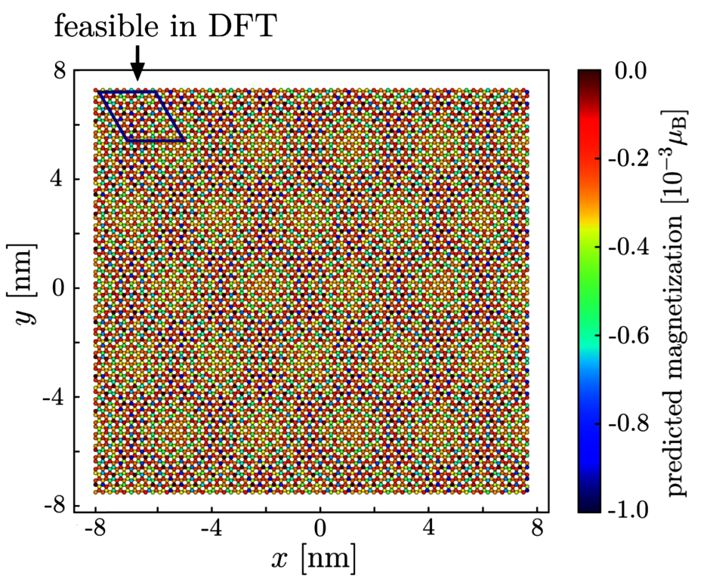This screenshot has width=710, height=588.
Task: Click the colorbar tick value -0.8
Action: (628, 423)
